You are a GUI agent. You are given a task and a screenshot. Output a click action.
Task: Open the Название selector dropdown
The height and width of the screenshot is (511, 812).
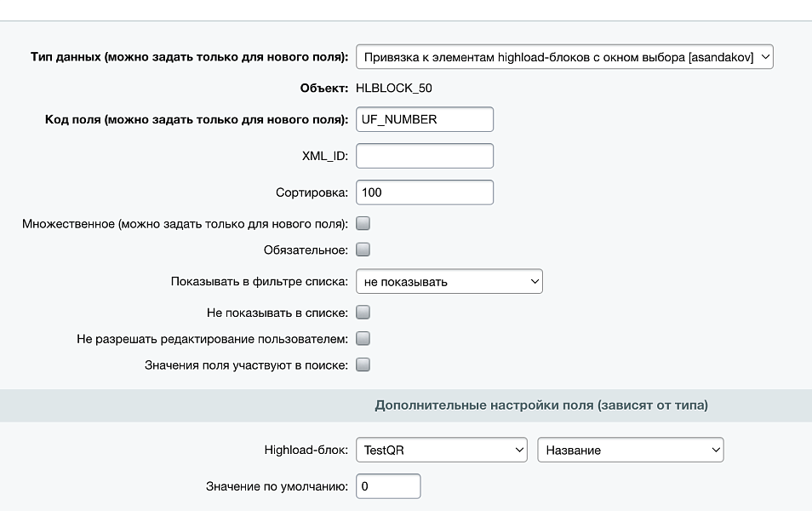coord(630,450)
